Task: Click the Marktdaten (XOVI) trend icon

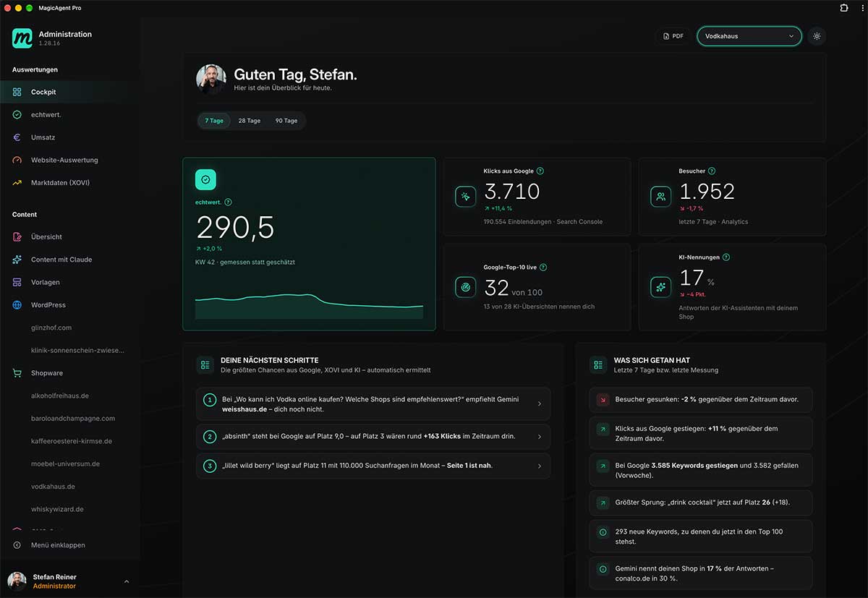Action: coord(17,183)
